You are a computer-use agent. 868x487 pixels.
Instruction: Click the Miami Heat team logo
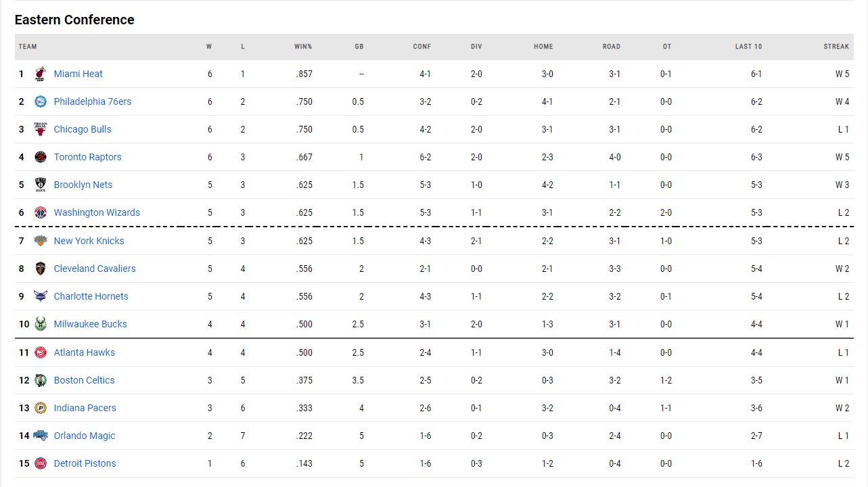tap(41, 74)
